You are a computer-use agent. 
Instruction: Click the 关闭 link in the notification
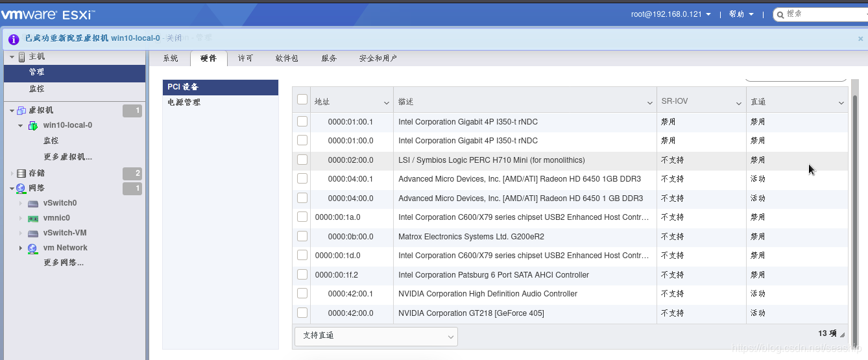click(x=175, y=38)
